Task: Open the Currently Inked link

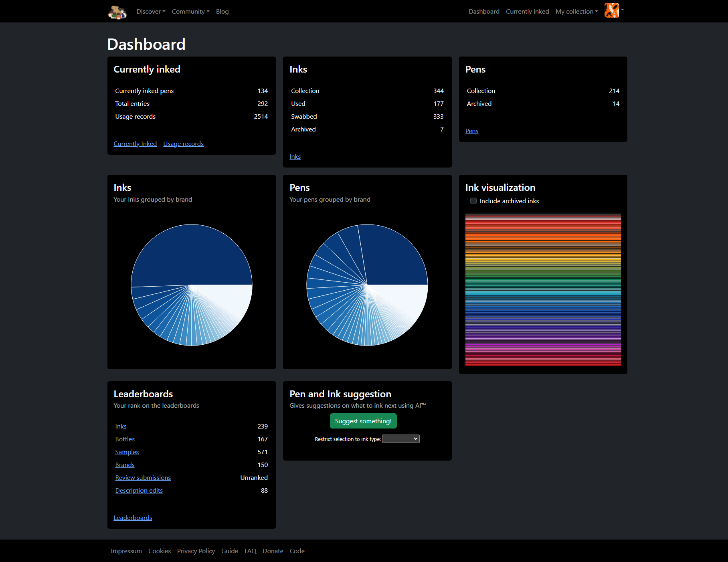Action: pyautogui.click(x=135, y=144)
